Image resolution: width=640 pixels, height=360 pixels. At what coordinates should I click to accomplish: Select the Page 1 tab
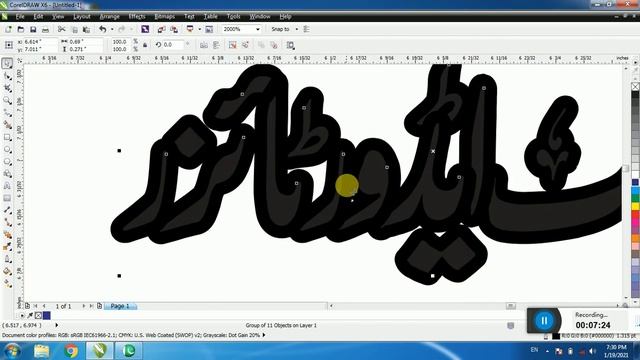coord(120,306)
